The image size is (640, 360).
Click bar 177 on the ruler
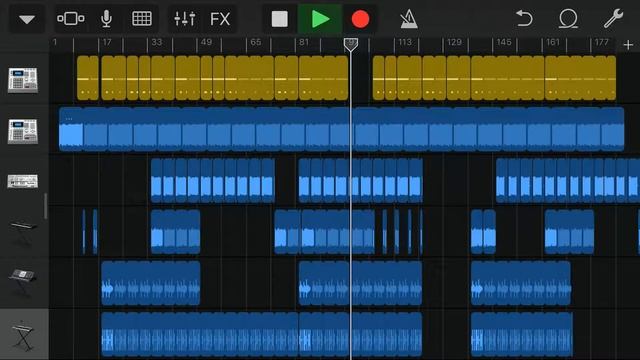click(x=602, y=42)
